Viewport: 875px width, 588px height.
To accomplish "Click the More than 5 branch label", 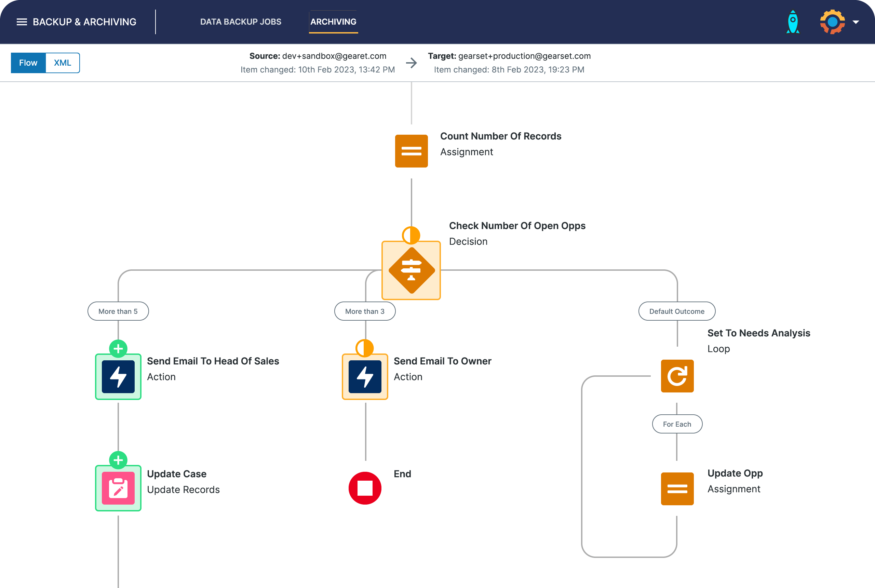I will point(118,311).
